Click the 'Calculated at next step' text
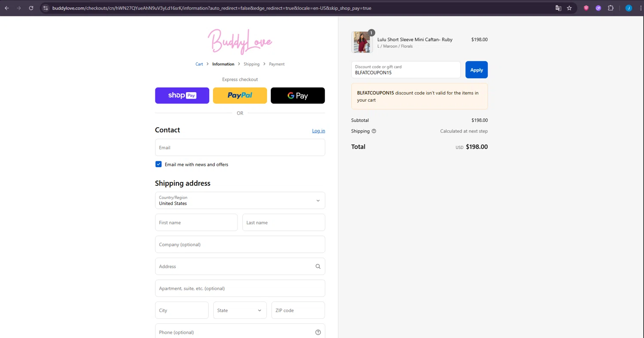This screenshot has height=338, width=644. [x=464, y=131]
